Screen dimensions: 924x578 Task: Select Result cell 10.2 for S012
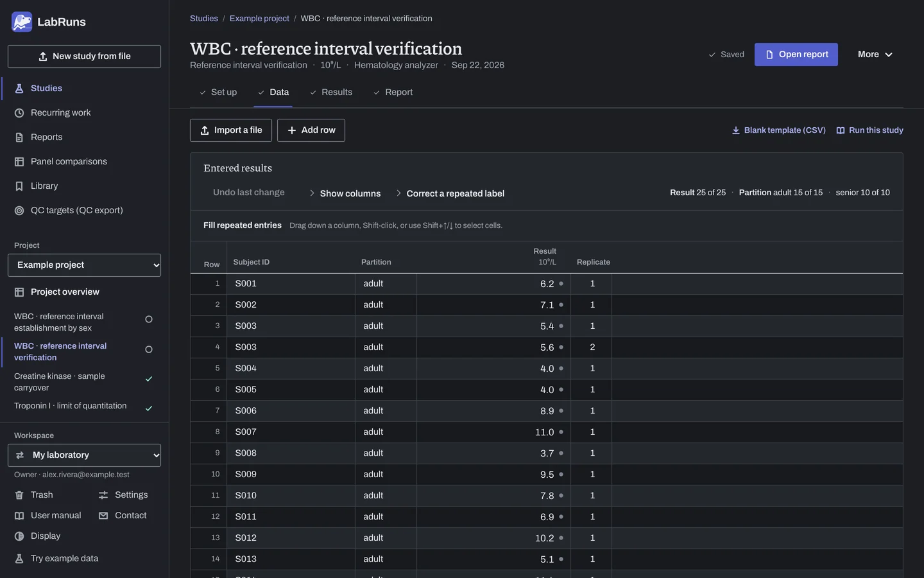493,538
